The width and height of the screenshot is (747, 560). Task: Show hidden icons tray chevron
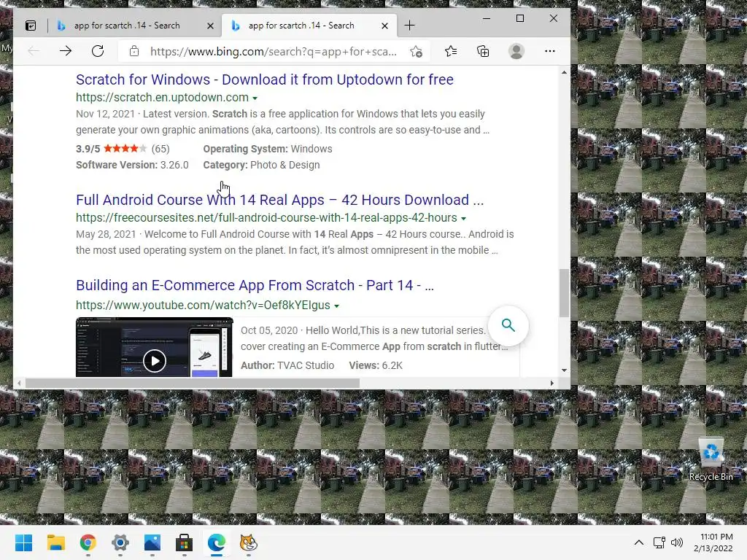[639, 542]
